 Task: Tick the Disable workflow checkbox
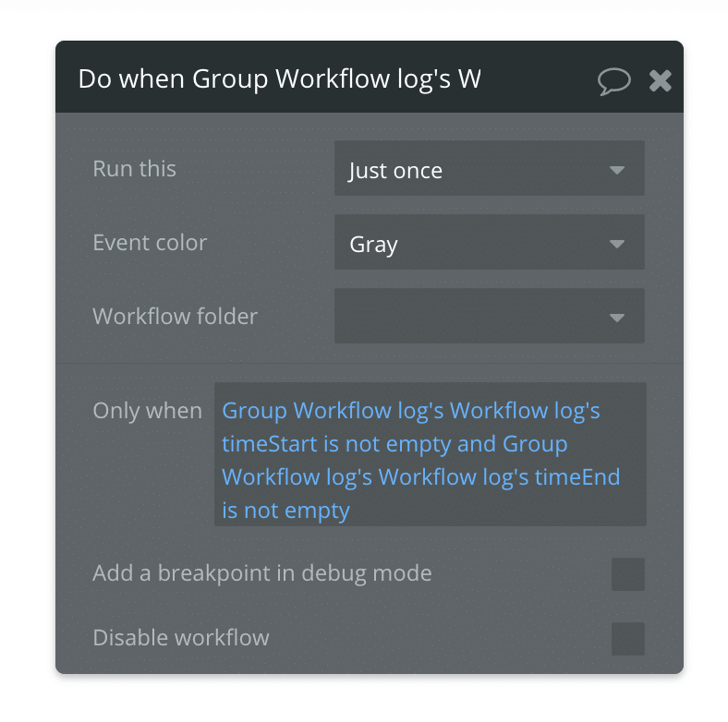point(628,639)
